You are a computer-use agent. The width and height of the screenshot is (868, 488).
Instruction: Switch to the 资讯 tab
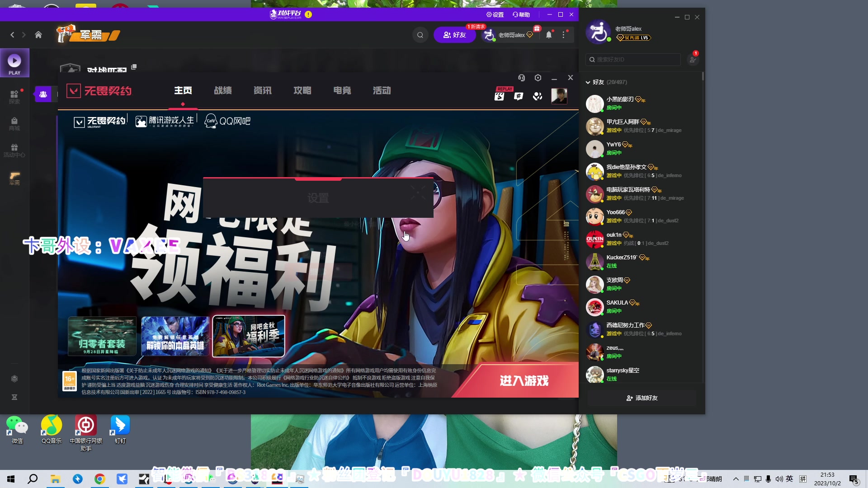pos(263,91)
